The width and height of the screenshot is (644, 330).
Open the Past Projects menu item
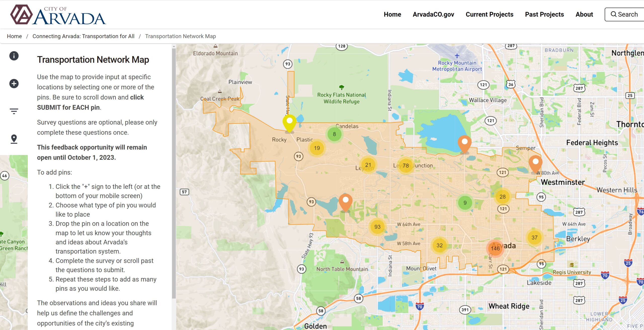click(544, 14)
